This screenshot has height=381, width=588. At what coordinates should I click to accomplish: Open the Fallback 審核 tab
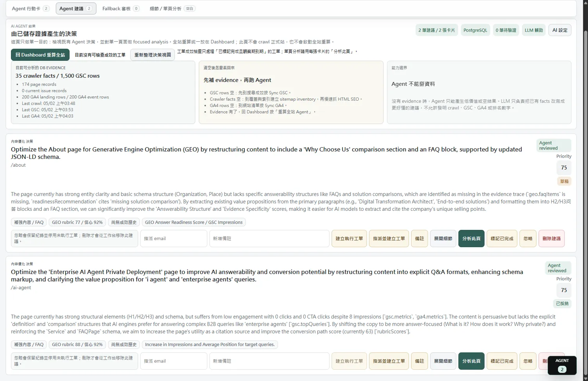[121, 9]
